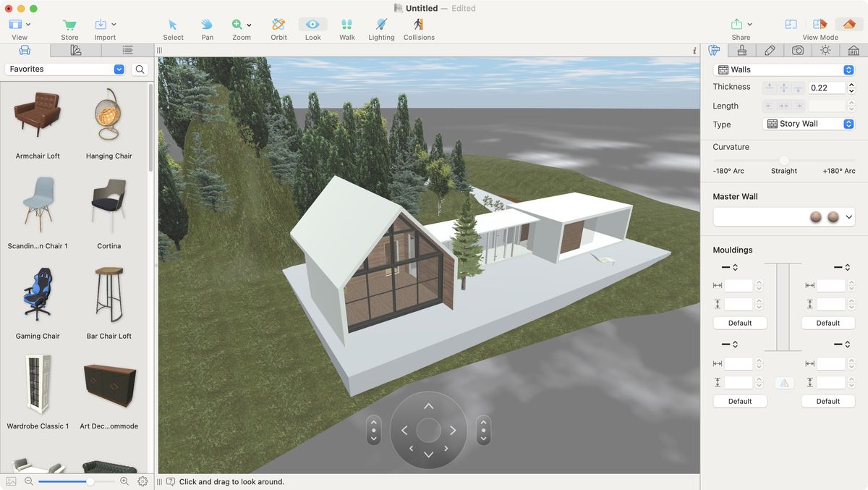
Task: Click the Import toolbar icon
Action: pyautogui.click(x=101, y=25)
